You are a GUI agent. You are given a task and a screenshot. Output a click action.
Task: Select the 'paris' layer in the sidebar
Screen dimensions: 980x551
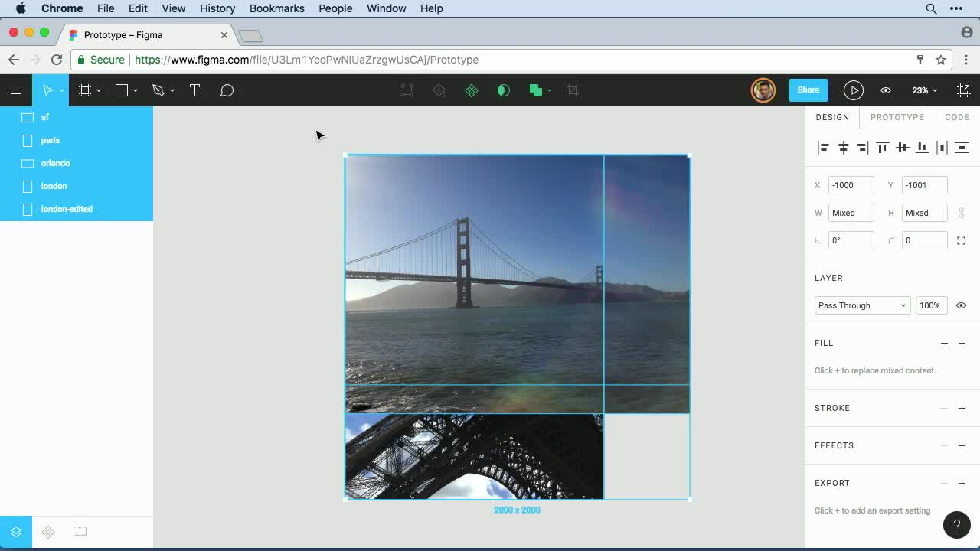point(51,140)
